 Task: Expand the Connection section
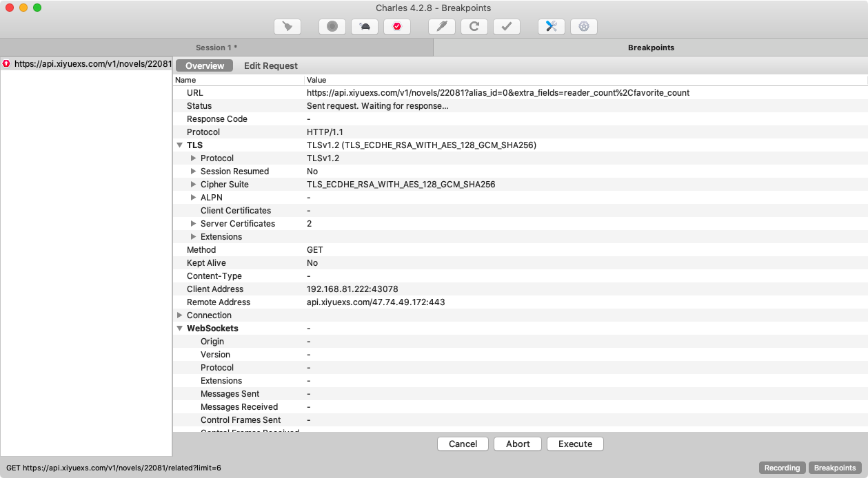click(180, 315)
